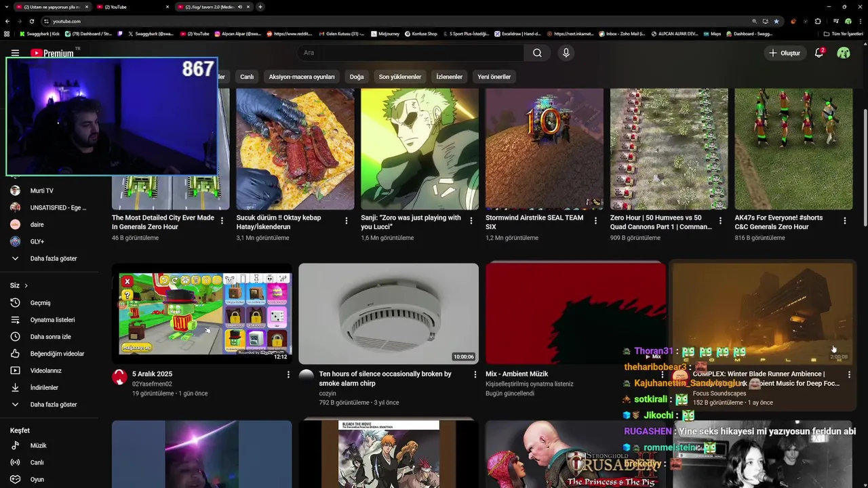Open Videolarınız icon
Screen dimensions: 868x488
(15, 371)
